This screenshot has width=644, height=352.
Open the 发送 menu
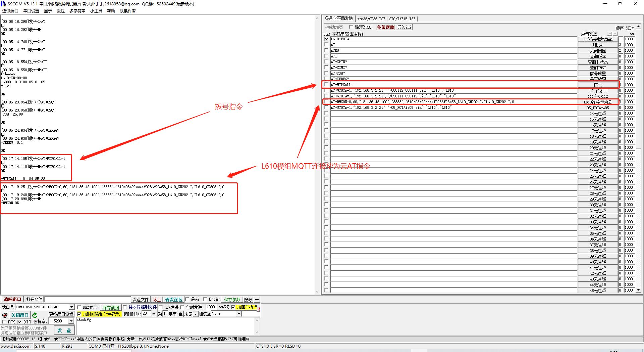[61, 11]
